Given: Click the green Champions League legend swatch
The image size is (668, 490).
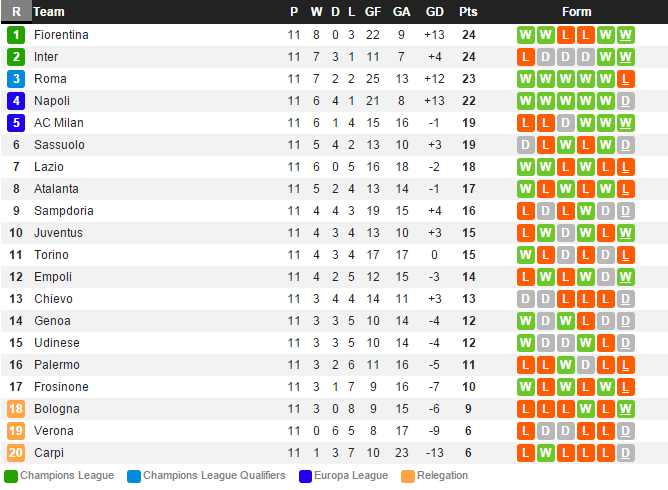Looking at the screenshot, I should 11,476.
